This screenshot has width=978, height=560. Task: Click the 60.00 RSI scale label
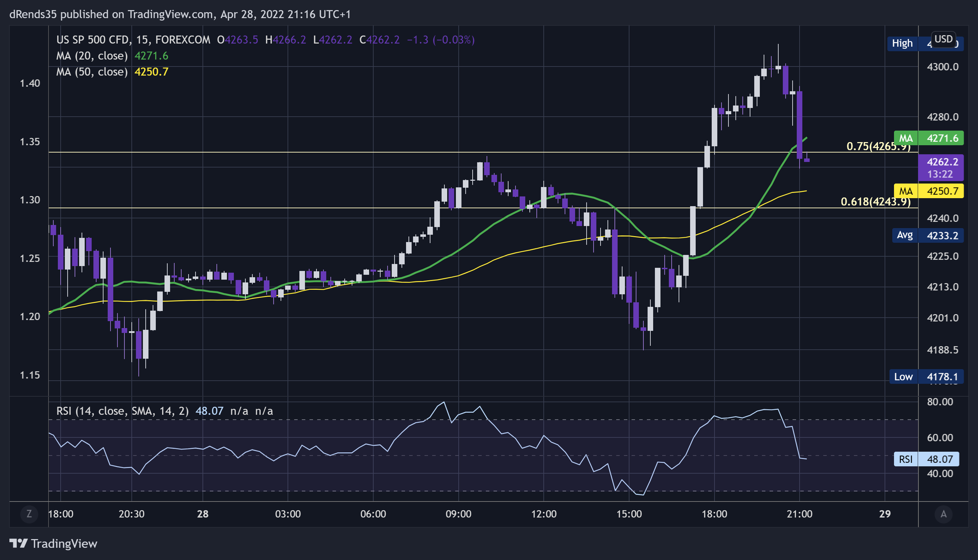point(940,438)
